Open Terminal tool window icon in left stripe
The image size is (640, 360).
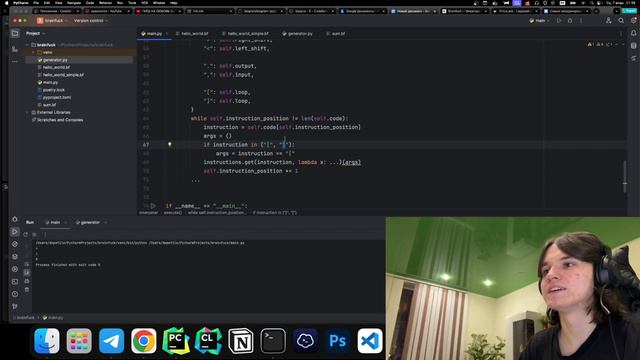click(15, 282)
